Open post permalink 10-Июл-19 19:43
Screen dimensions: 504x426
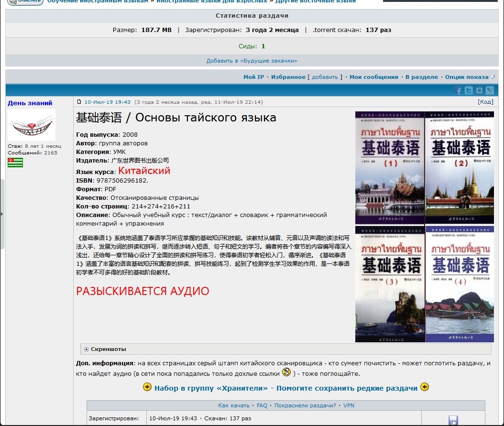point(108,102)
